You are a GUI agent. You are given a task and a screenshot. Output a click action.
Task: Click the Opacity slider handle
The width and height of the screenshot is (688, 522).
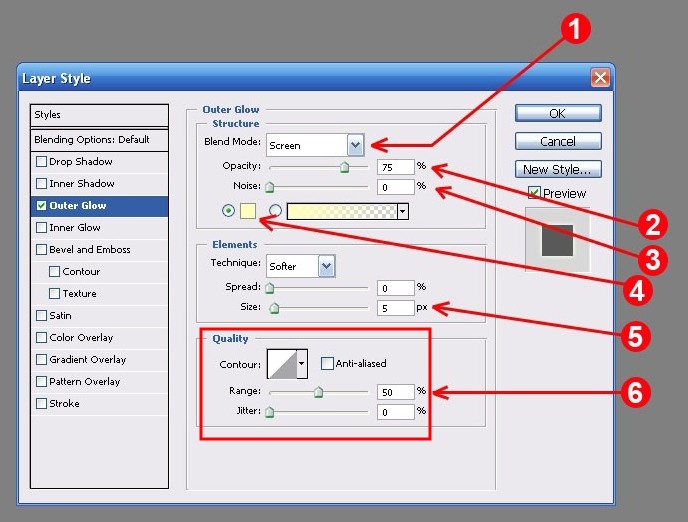tap(344, 167)
